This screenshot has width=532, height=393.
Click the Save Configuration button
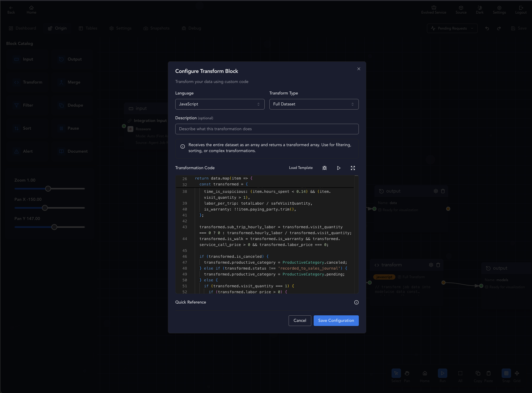[x=336, y=321]
